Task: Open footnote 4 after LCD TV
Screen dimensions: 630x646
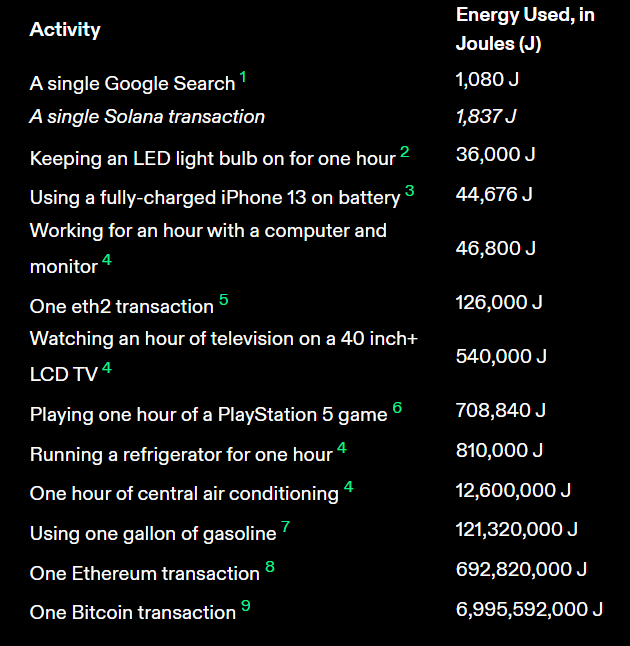Action: click(107, 369)
